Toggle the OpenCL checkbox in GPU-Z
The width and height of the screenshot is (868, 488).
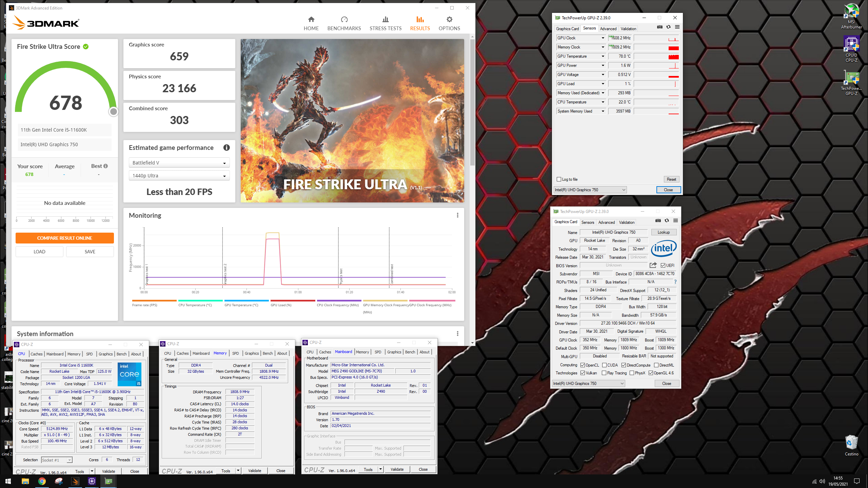[583, 365]
